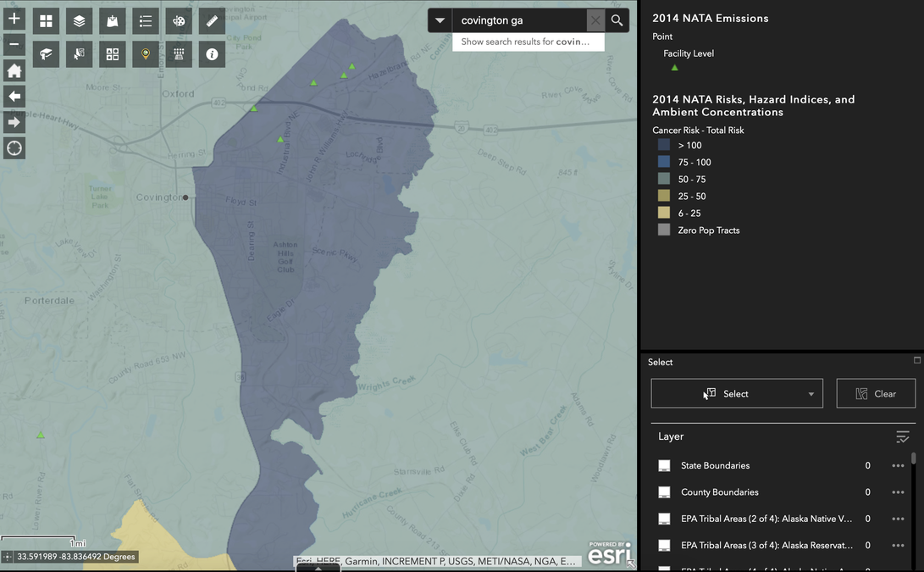The height and width of the screenshot is (572, 924).
Task: Go to previous map extent arrow
Action: click(x=14, y=96)
